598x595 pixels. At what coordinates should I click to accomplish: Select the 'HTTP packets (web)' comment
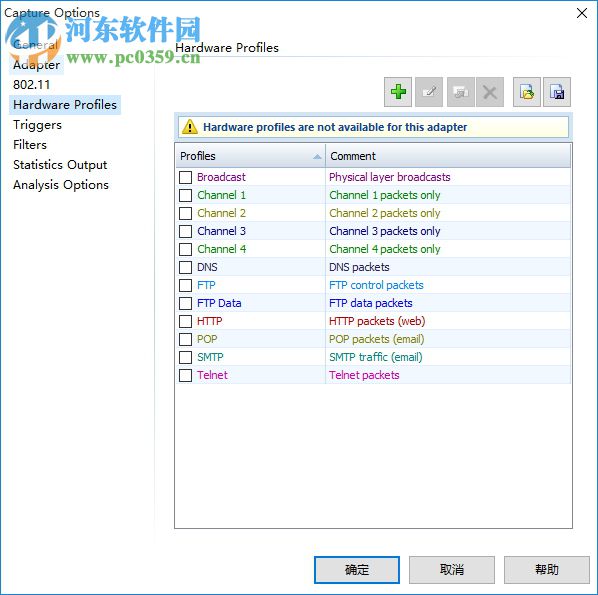[377, 321]
